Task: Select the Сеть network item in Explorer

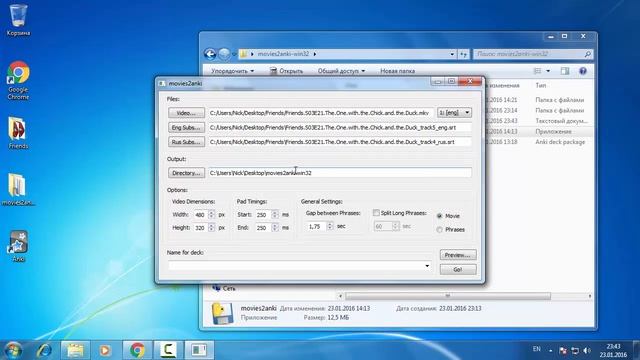Action: coord(224,289)
